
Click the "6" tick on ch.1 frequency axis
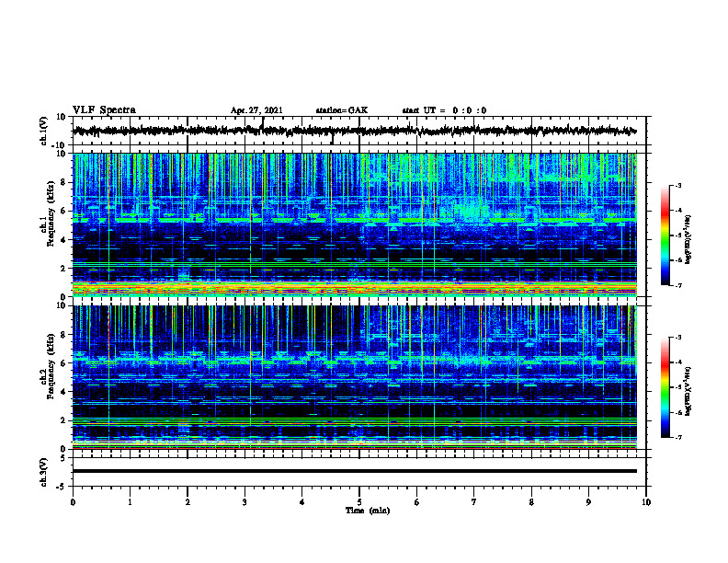[x=63, y=211]
